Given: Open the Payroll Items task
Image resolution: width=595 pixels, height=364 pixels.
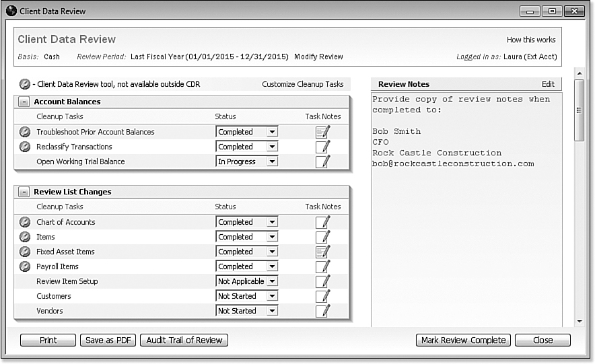Looking at the screenshot, I should [x=57, y=266].
